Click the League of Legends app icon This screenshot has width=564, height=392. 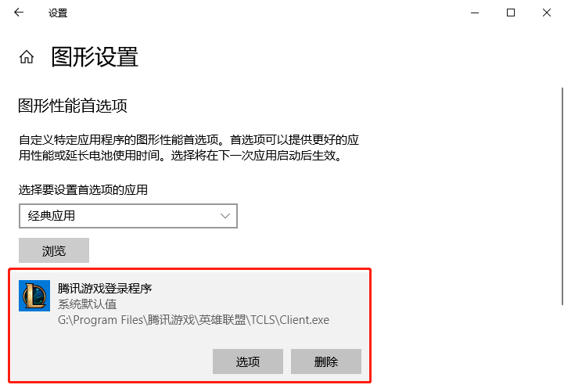coord(34,296)
